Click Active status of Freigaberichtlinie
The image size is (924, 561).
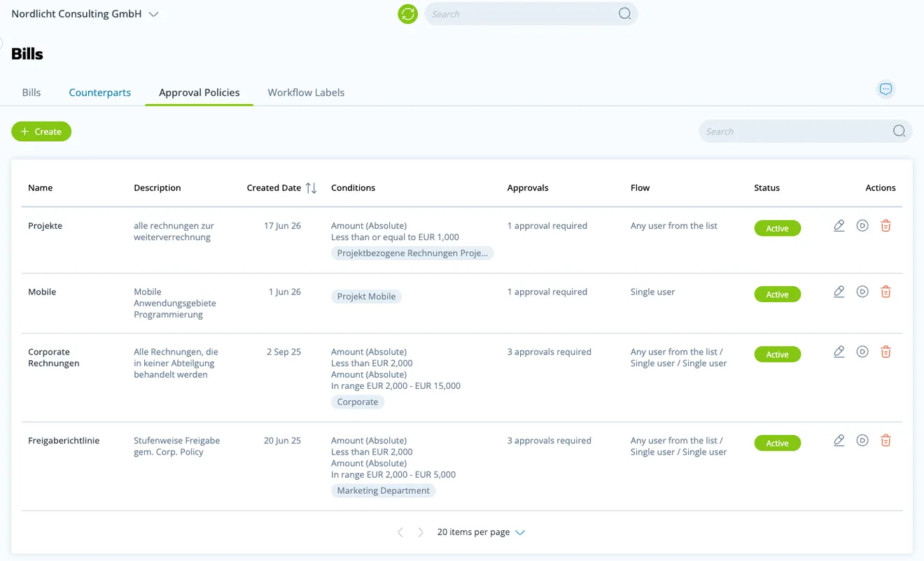[x=777, y=443]
